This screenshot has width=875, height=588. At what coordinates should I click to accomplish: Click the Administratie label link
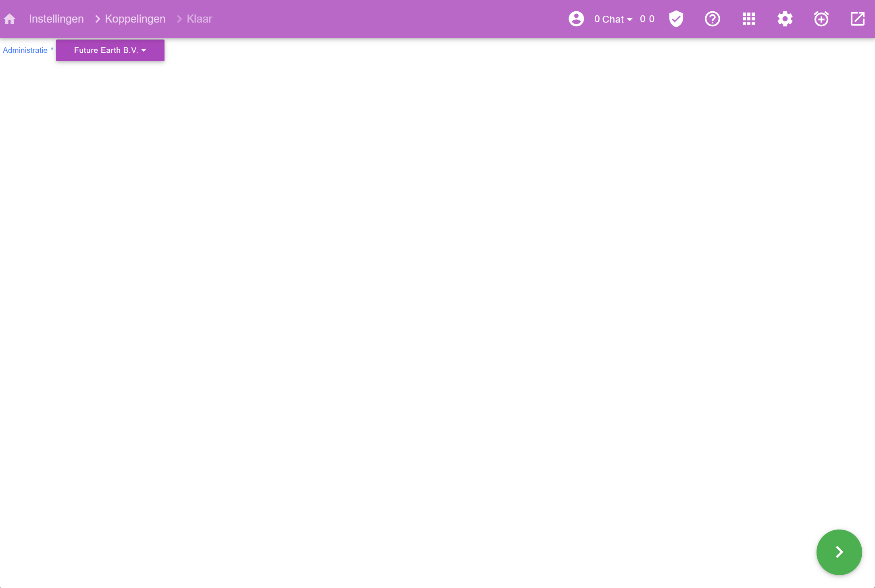(x=25, y=50)
